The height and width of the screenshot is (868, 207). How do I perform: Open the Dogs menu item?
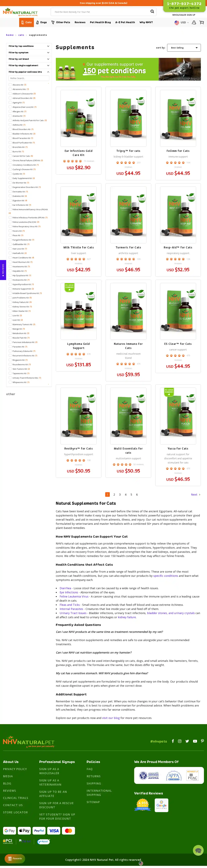coord(42,22)
